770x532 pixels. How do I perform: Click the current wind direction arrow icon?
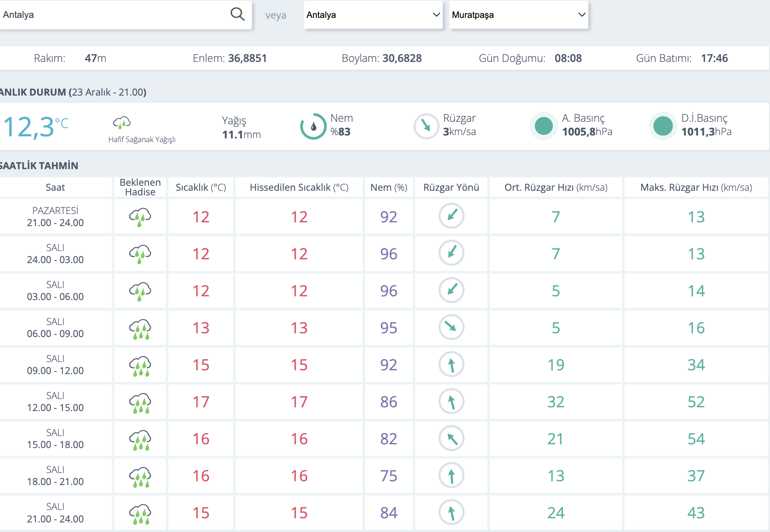click(426, 126)
